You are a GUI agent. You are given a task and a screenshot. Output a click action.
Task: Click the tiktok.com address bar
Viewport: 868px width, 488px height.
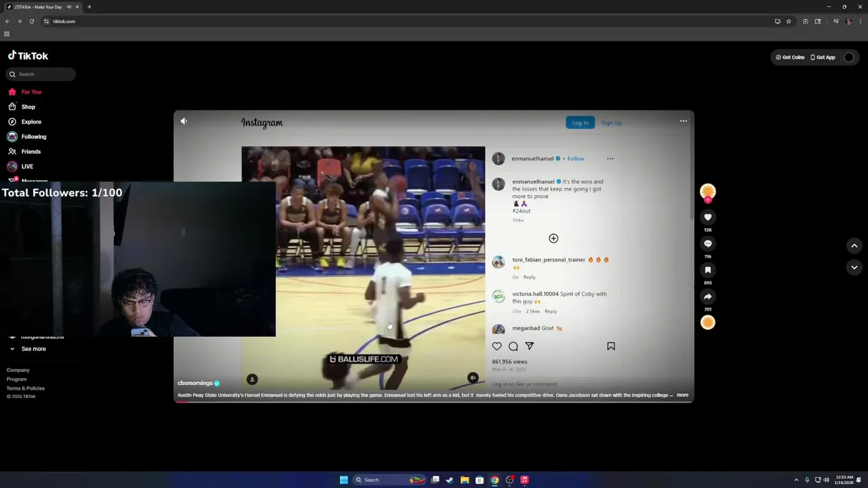pyautogui.click(x=407, y=21)
